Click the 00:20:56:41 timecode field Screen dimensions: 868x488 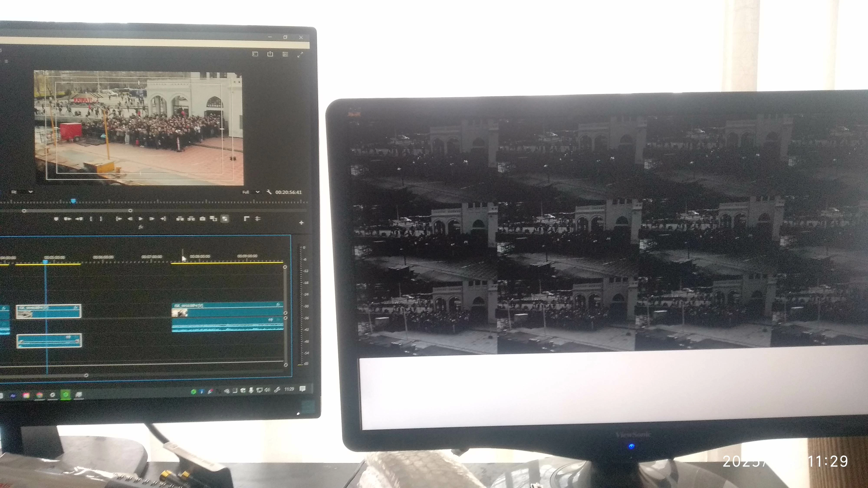click(x=288, y=192)
